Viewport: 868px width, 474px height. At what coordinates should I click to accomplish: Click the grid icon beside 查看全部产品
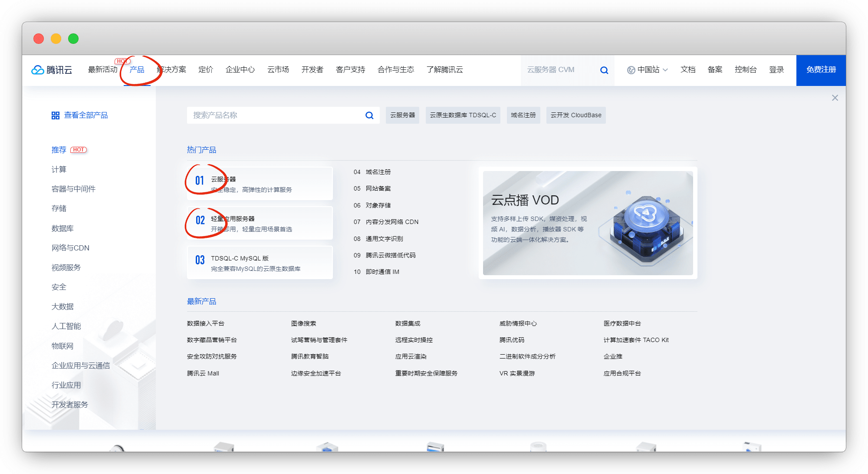tap(56, 115)
